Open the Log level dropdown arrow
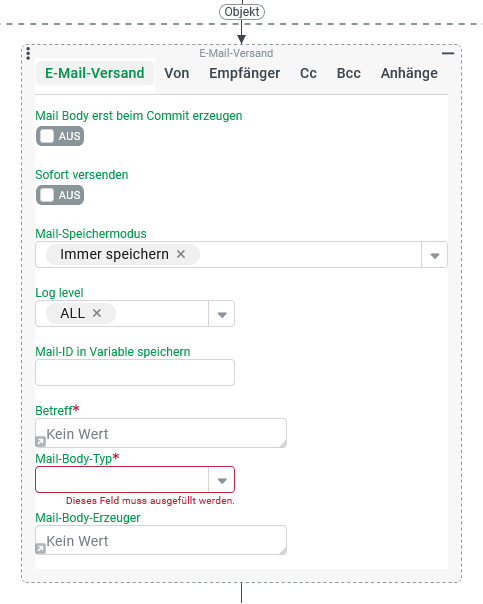483x604 pixels. (x=221, y=314)
